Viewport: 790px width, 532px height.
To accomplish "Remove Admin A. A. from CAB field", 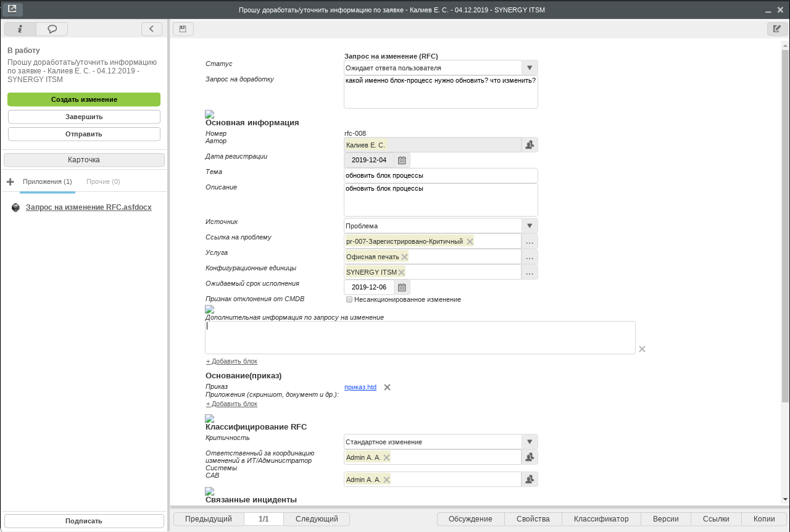I will [386, 480].
